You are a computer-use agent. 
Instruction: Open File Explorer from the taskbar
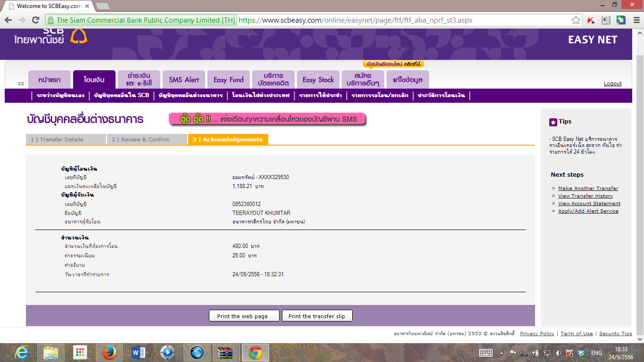50,353
